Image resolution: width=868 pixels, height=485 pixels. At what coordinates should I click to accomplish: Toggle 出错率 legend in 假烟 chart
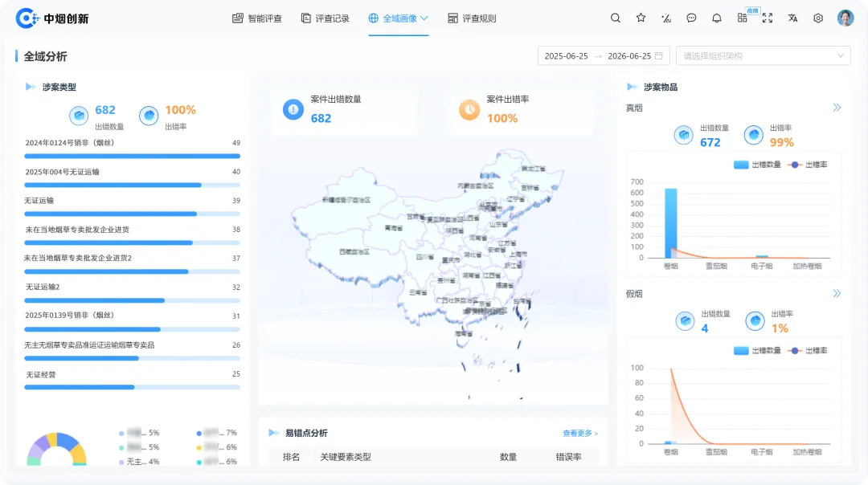[807, 350]
